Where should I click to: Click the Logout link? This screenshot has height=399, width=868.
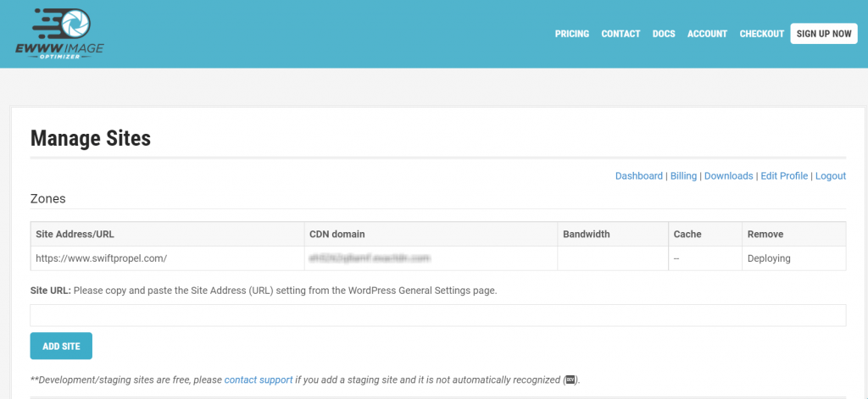(x=831, y=176)
